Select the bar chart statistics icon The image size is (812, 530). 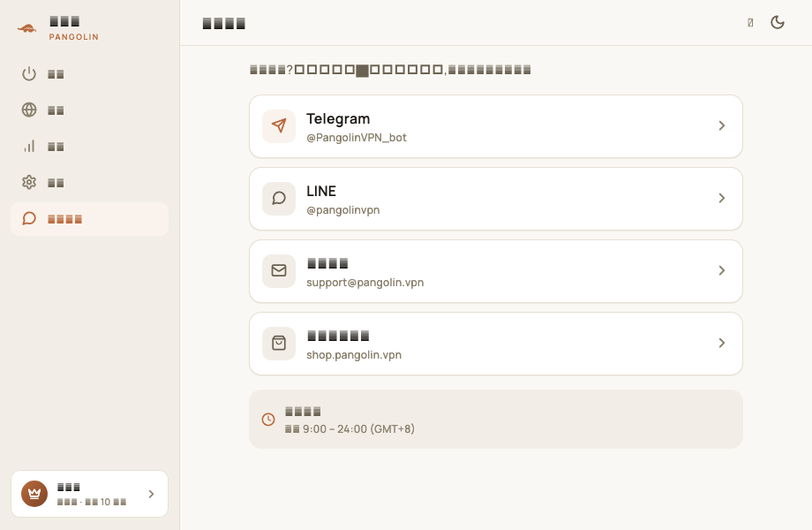pyautogui.click(x=29, y=146)
